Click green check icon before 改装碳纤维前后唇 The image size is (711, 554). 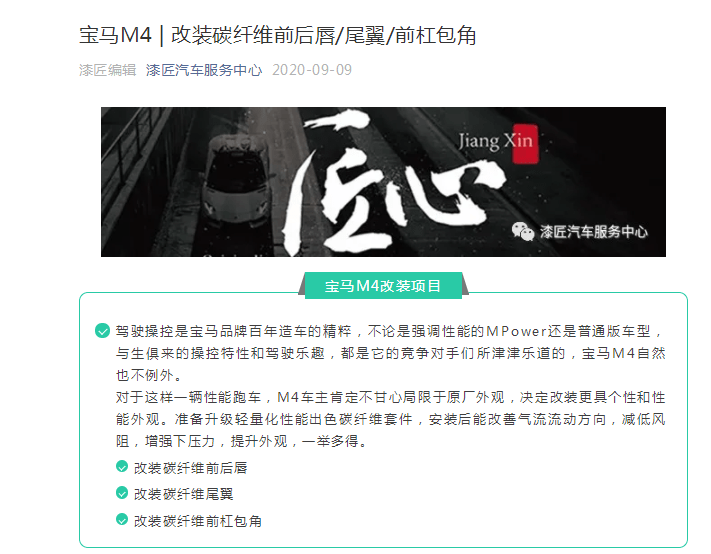pyautogui.click(x=122, y=467)
